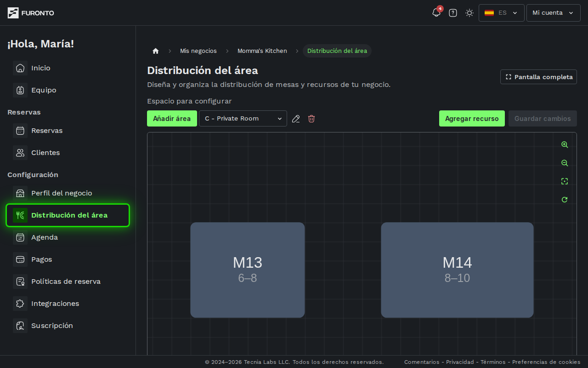Open the Reservas page link
Screen dimensions: 588x368
68,131
